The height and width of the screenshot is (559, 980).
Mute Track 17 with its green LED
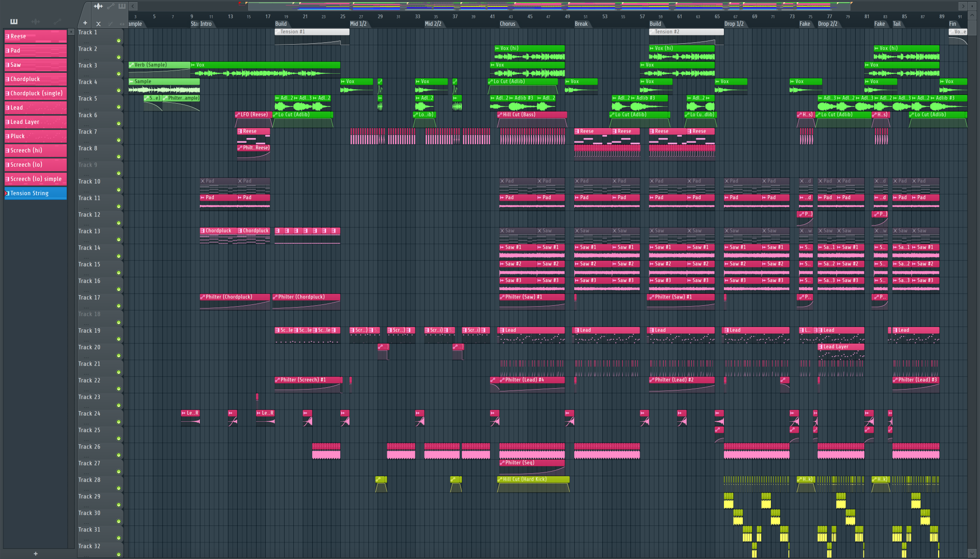(118, 306)
